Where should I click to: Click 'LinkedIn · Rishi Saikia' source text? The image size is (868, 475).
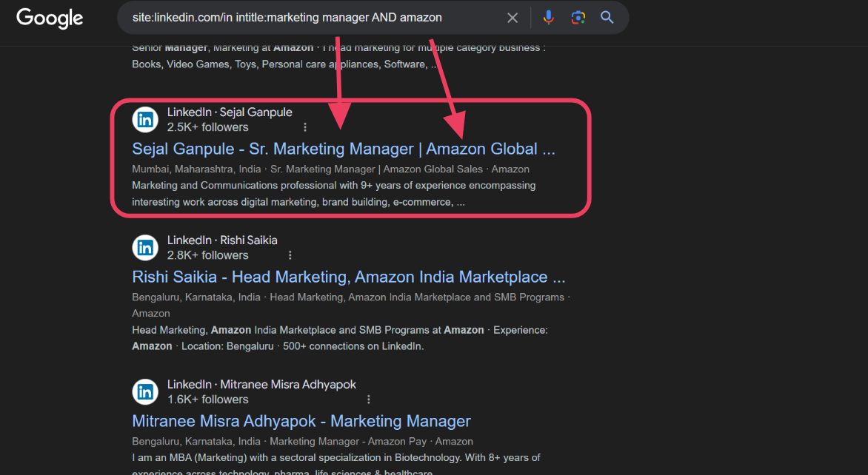tap(222, 240)
